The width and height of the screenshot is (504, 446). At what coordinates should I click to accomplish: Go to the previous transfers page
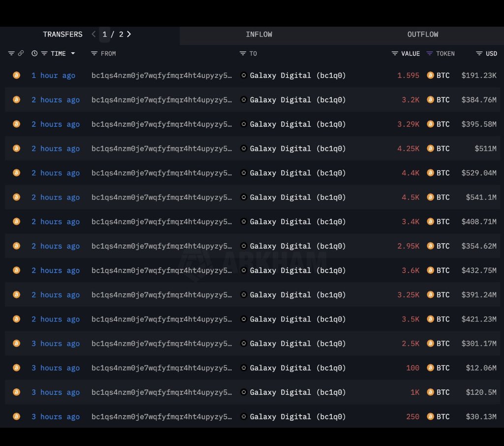[x=94, y=34]
